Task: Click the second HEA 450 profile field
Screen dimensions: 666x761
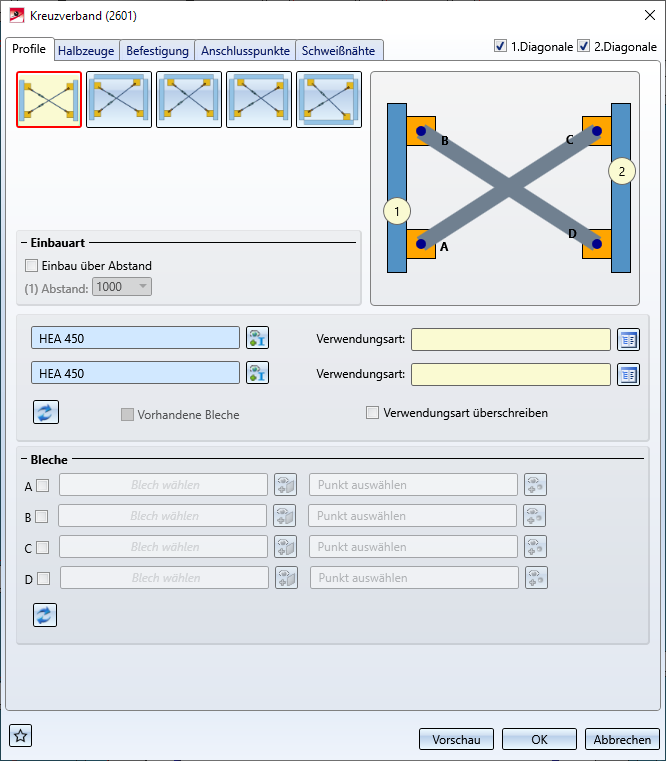Action: click(x=135, y=373)
